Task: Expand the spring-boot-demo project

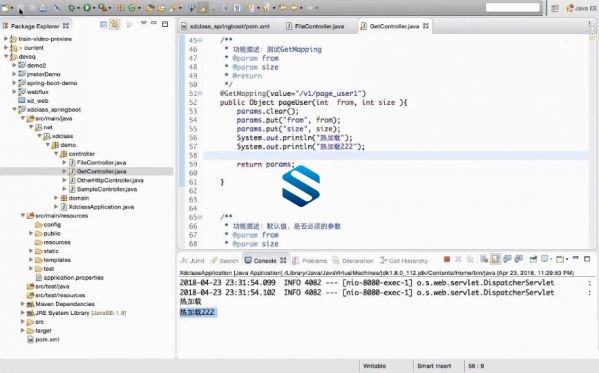Action: click(x=14, y=83)
